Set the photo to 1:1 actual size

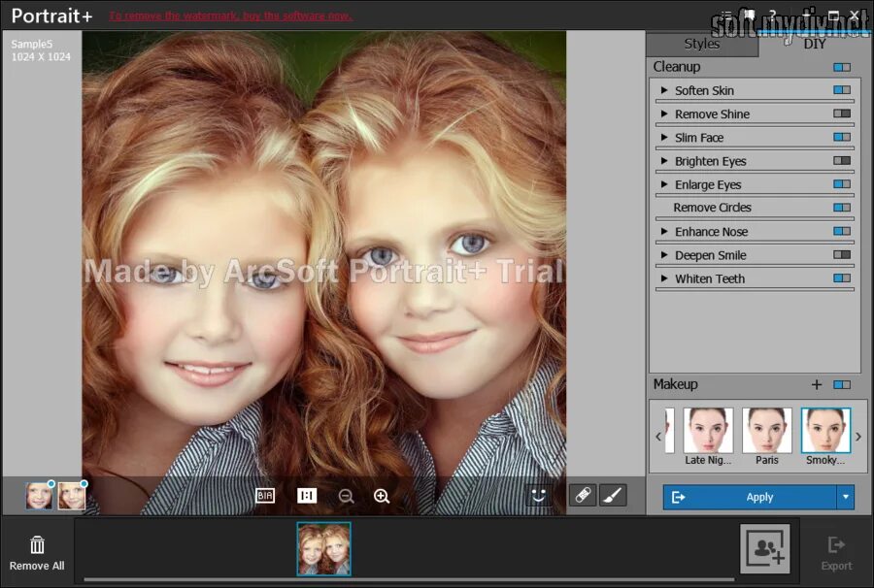pos(307,496)
